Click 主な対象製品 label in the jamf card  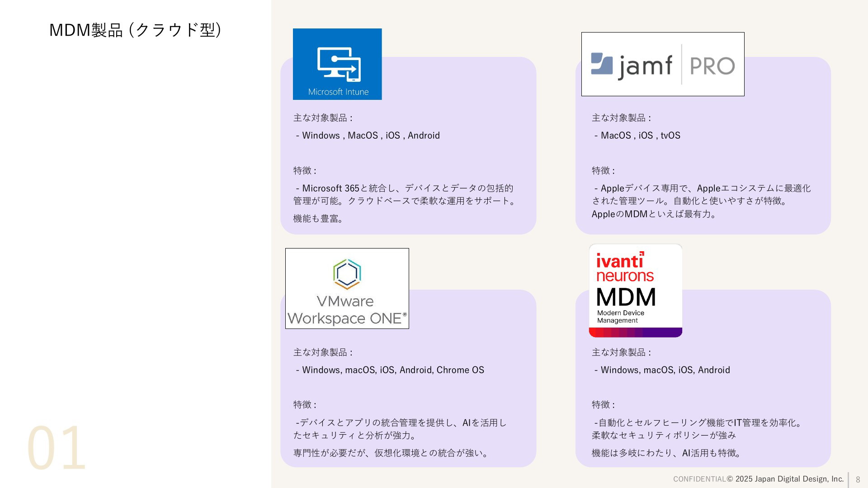pyautogui.click(x=622, y=118)
